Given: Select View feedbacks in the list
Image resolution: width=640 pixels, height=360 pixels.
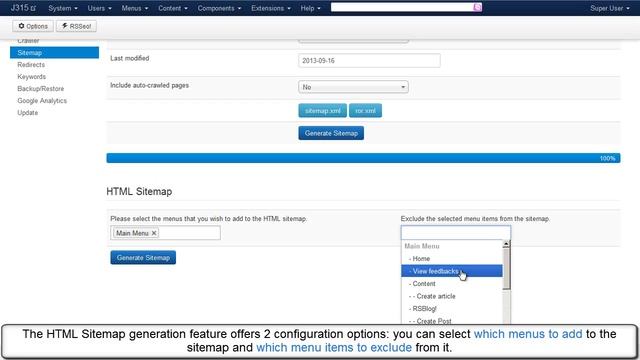Looking at the screenshot, I should pyautogui.click(x=451, y=271).
